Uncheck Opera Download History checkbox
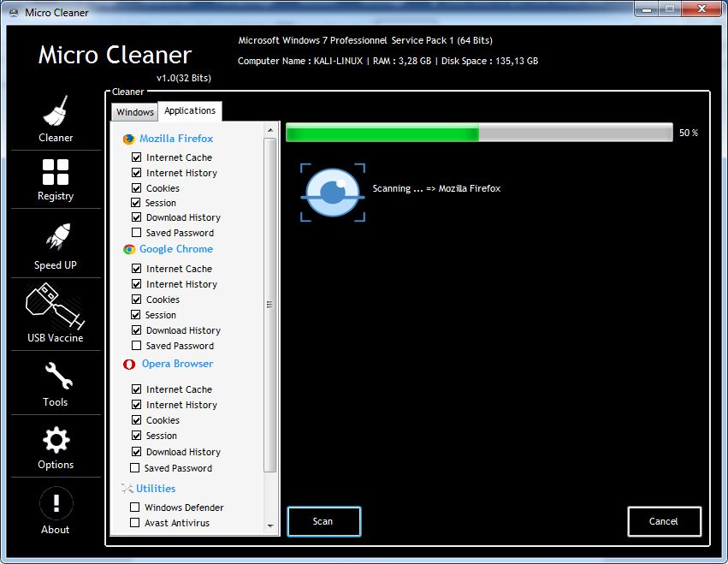 (137, 451)
